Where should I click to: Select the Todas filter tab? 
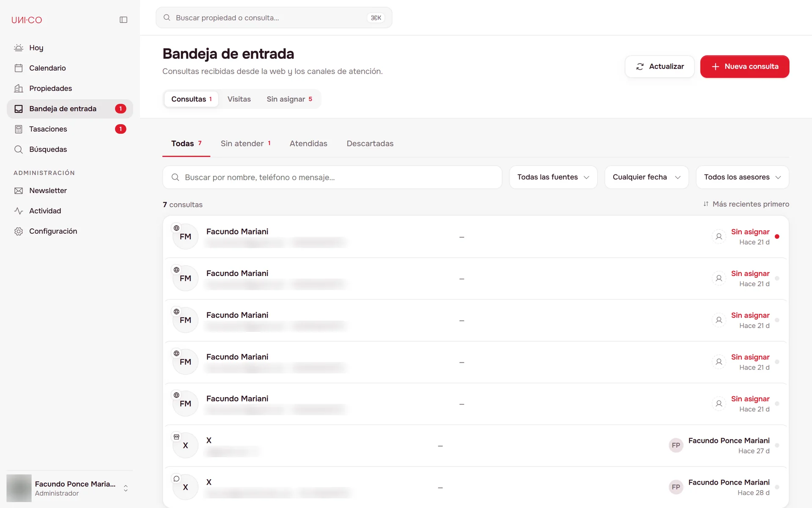pyautogui.click(x=186, y=144)
